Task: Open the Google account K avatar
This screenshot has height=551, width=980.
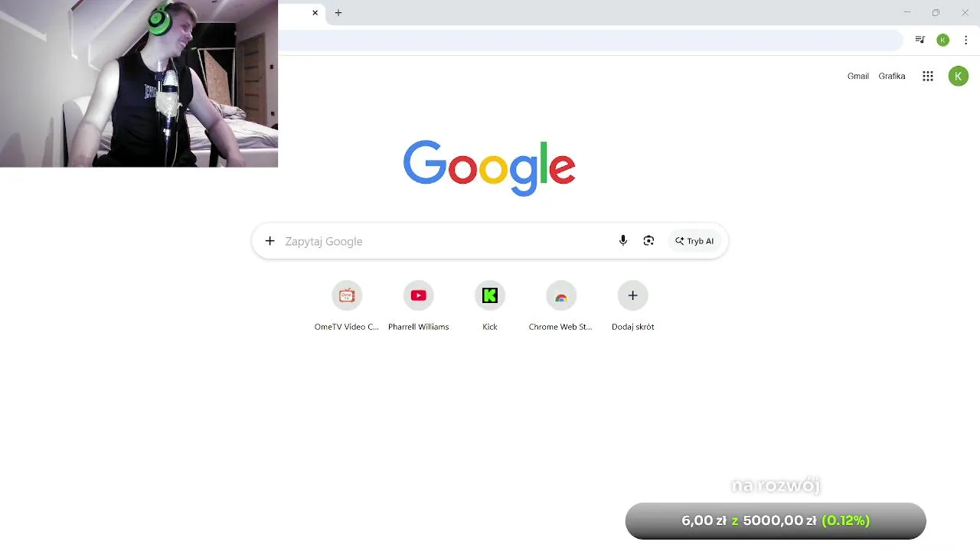Action: [959, 76]
